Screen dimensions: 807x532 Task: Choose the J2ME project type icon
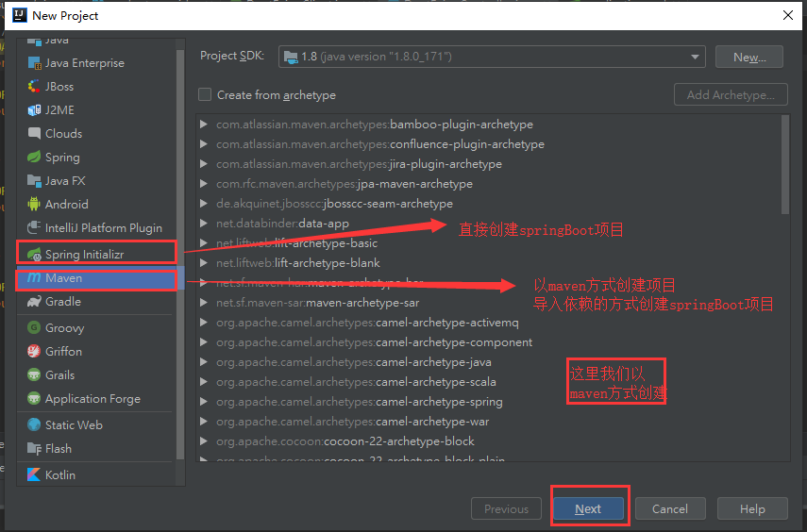34,110
